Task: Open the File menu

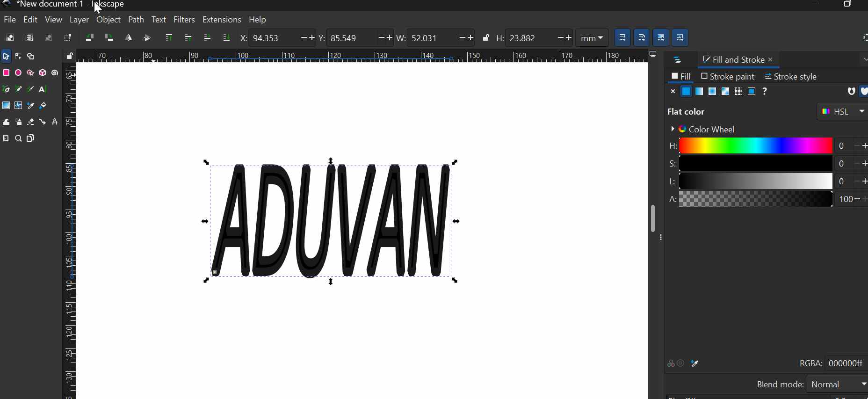Action: click(10, 20)
